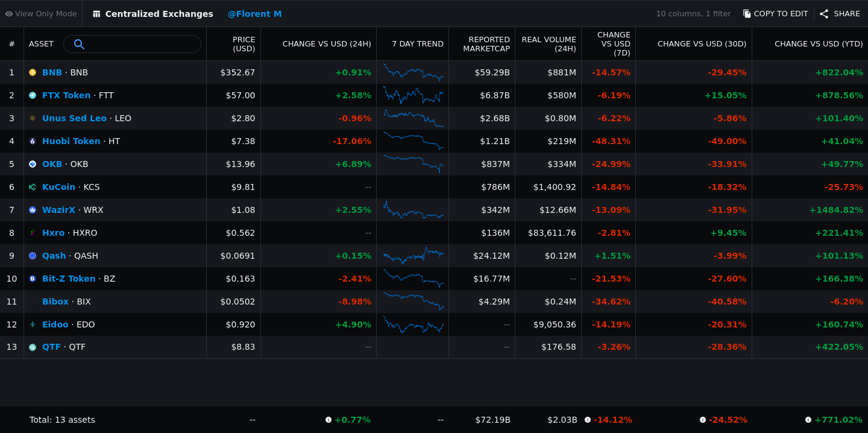This screenshot has width=868, height=433.
Task: Click the Copy to Edit document icon
Action: pyautogui.click(x=747, y=14)
